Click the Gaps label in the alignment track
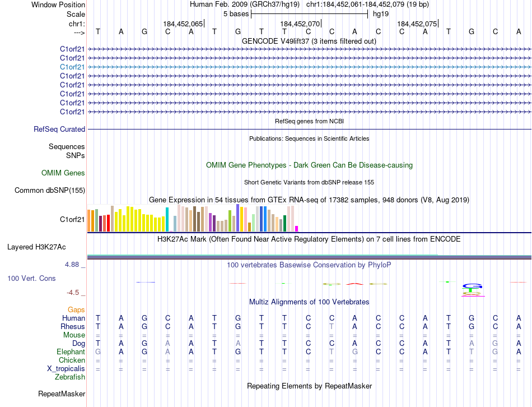 (76, 309)
